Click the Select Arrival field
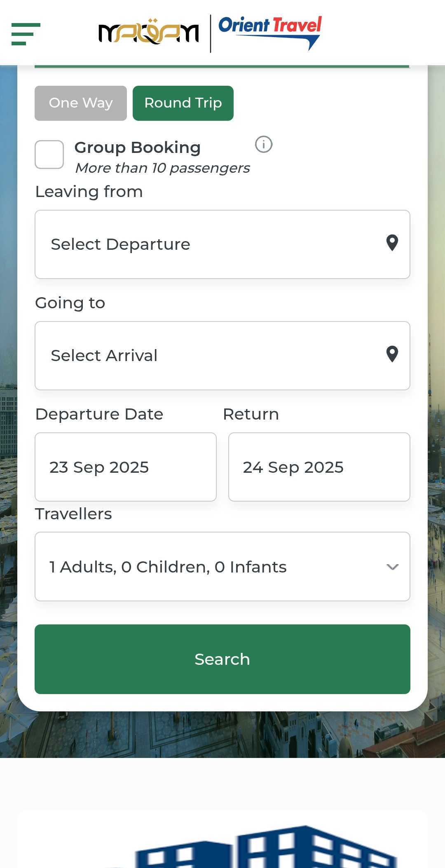This screenshot has height=868, width=445. point(206,356)
